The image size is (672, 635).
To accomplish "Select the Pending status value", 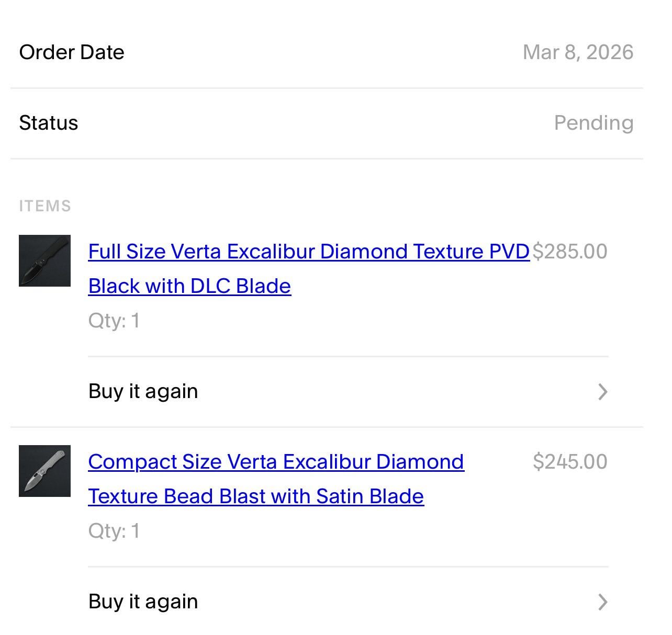I will 593,123.
